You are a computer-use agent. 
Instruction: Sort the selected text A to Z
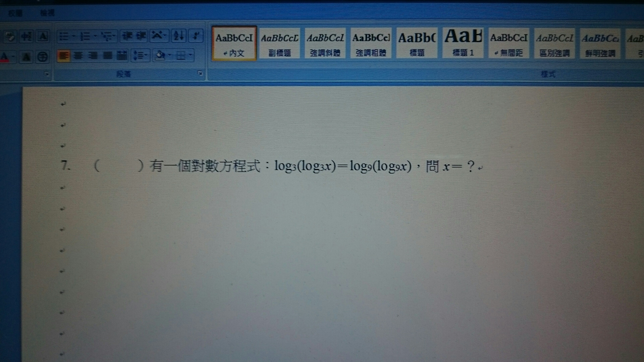(x=178, y=36)
